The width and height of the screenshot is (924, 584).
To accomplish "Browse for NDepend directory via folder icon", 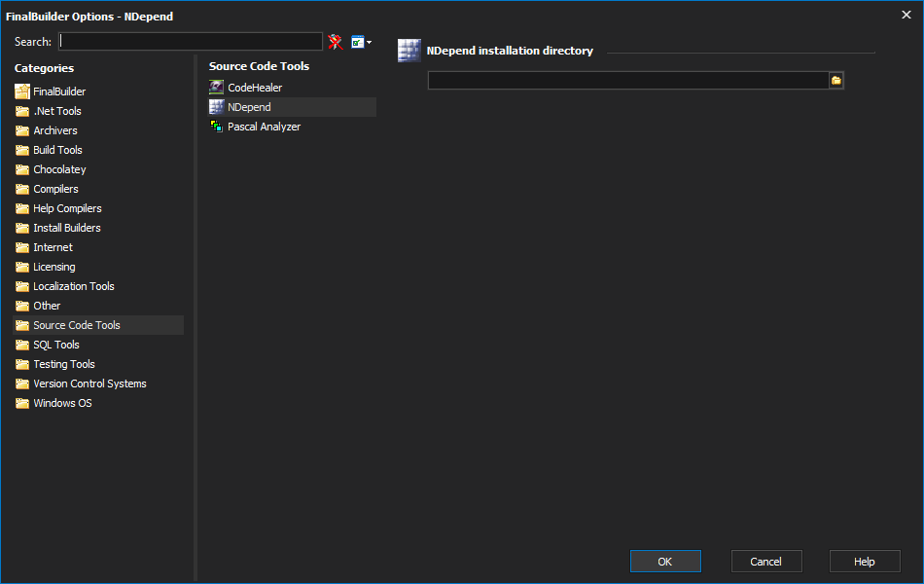I will (x=836, y=80).
